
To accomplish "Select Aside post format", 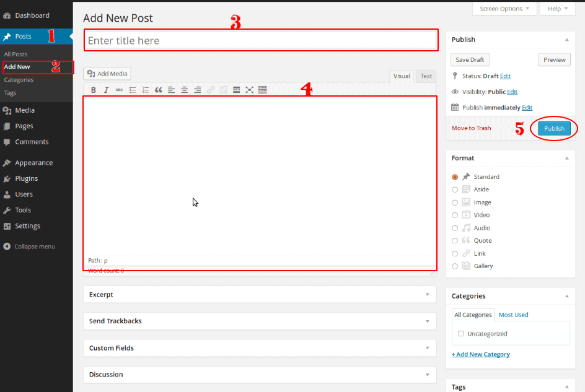I will tap(455, 190).
